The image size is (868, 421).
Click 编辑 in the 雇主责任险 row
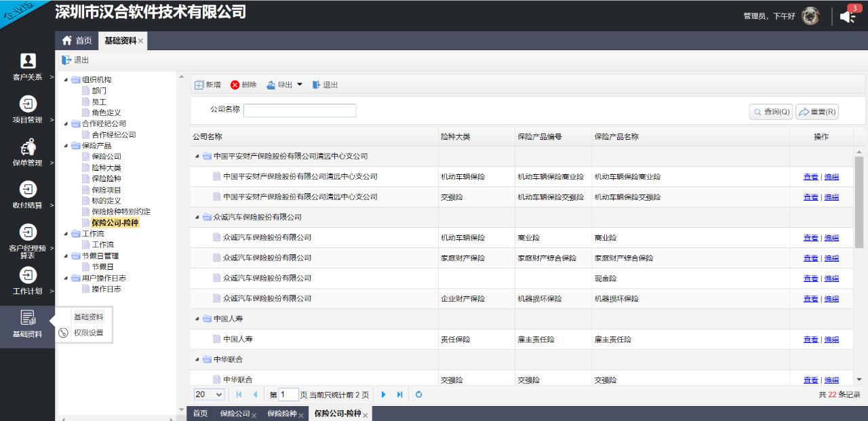pyautogui.click(x=831, y=340)
